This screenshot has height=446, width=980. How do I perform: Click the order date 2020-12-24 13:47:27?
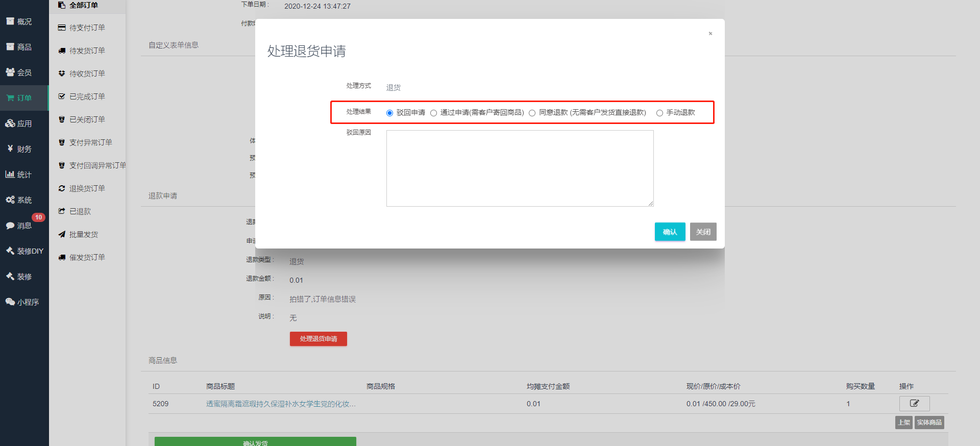pos(317,6)
